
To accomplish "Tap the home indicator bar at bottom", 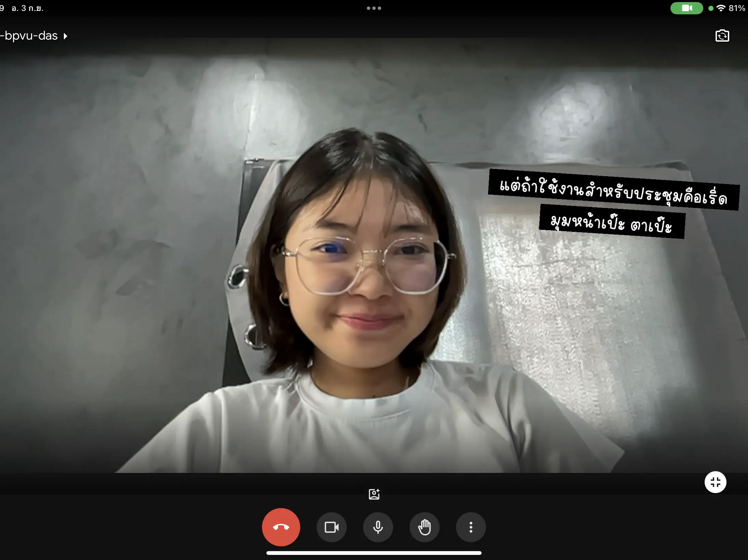I will click(x=374, y=553).
